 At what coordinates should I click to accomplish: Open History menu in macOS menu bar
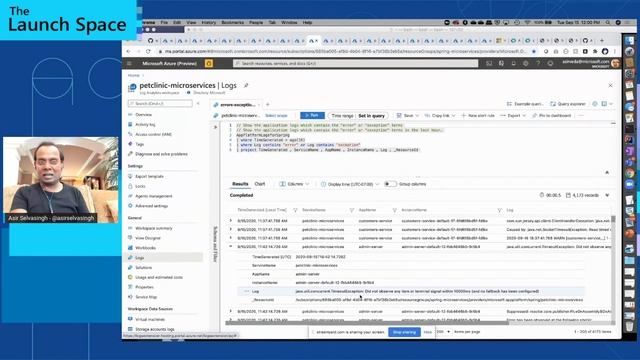coord(209,22)
